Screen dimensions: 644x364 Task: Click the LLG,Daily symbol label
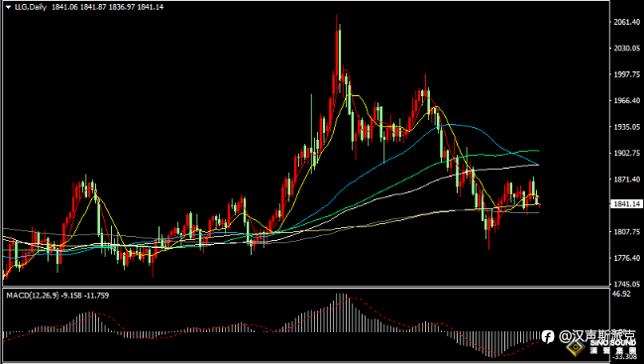click(x=31, y=7)
